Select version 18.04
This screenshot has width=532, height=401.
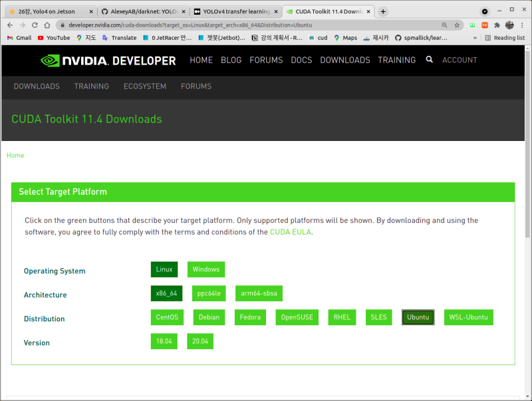(x=164, y=341)
